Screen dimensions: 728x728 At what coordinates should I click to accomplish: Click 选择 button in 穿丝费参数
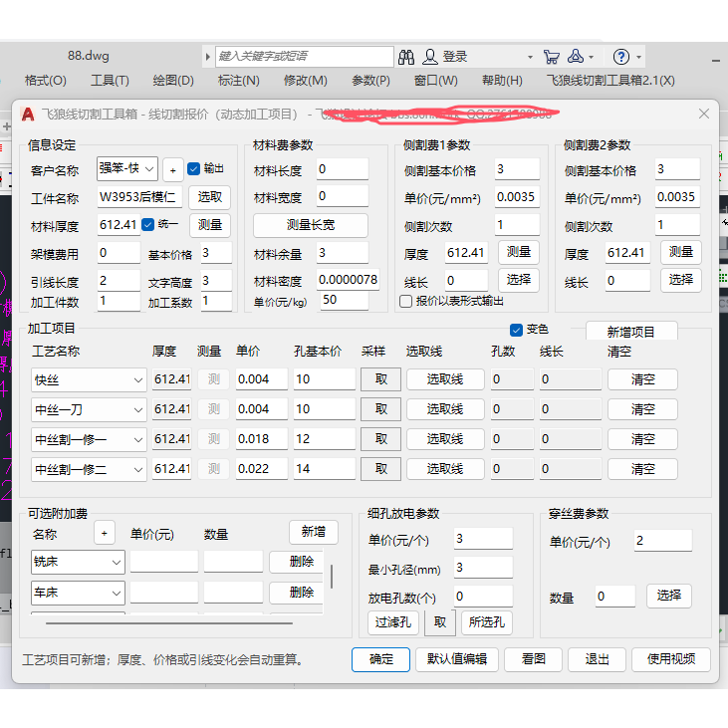point(669,596)
